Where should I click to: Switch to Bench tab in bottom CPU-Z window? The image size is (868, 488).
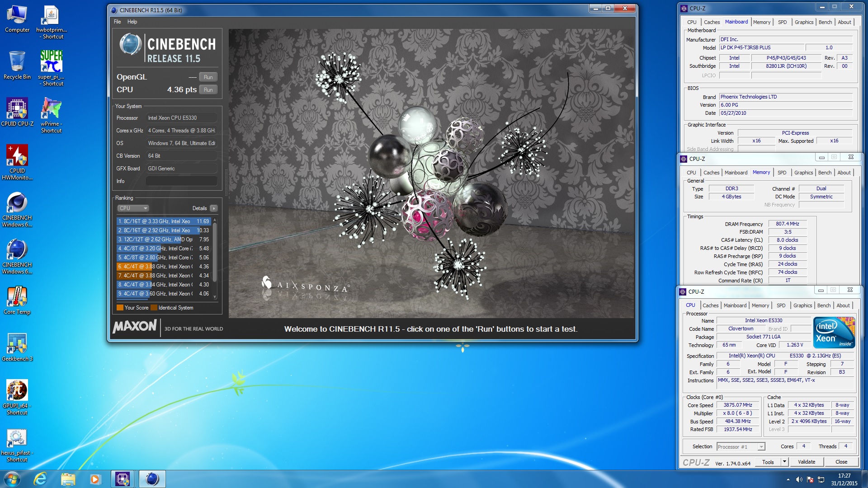point(824,305)
